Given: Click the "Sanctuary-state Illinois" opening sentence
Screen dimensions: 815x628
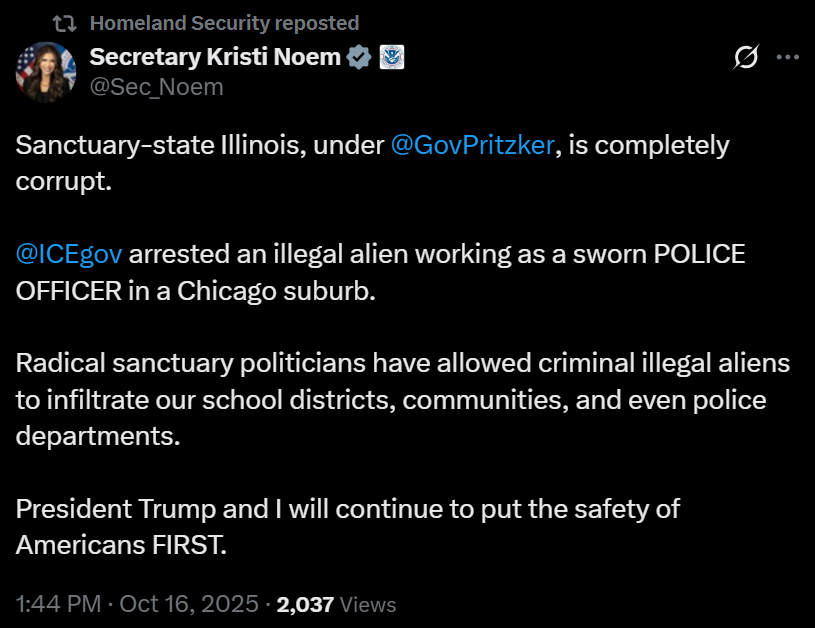Looking at the screenshot, I should (x=160, y=145).
